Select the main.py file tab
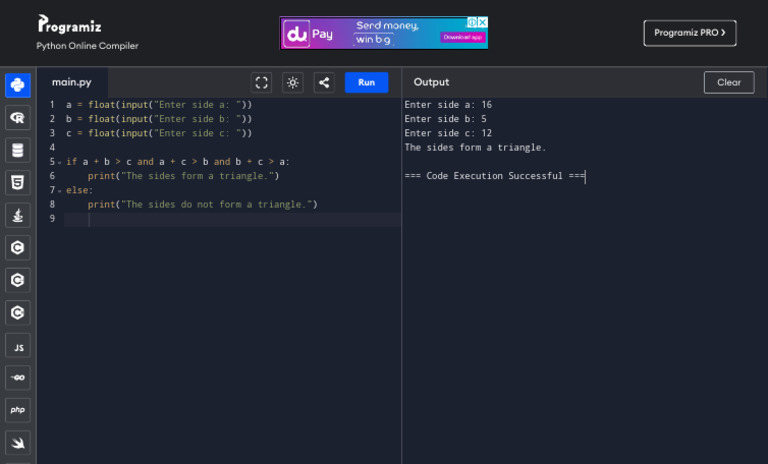Viewport: 768px width, 464px height. coord(72,82)
